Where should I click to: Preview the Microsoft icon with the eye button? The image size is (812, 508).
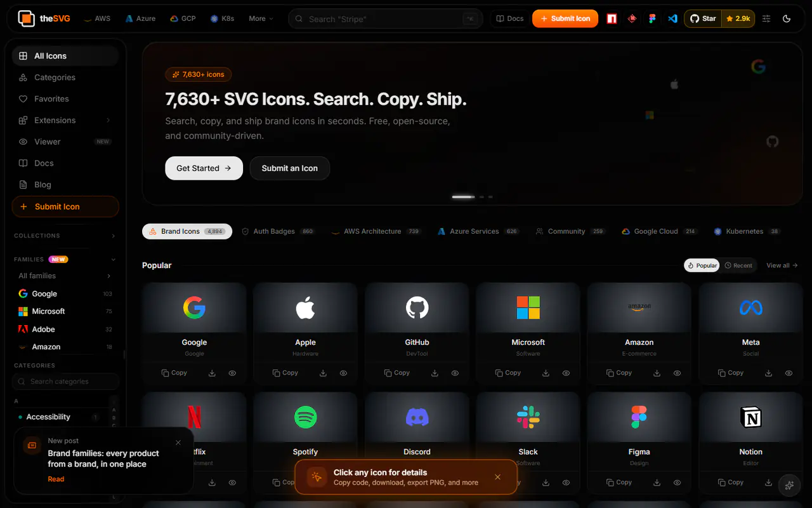pos(566,373)
